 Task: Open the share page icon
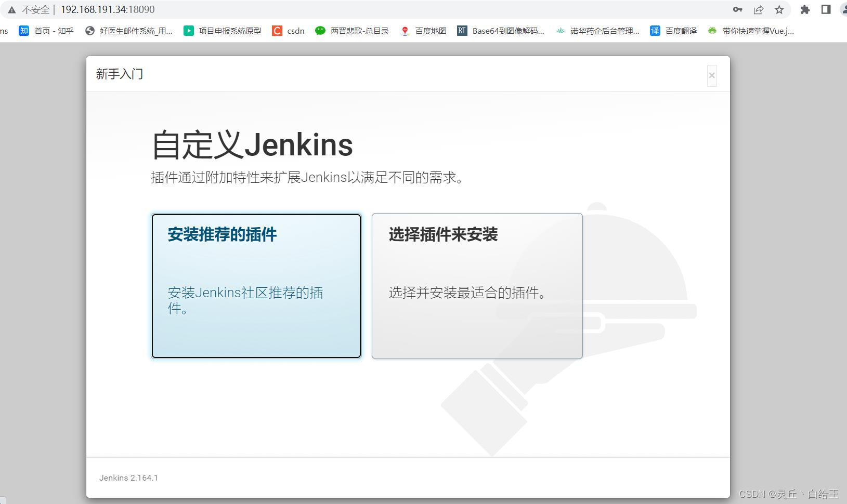coord(759,9)
